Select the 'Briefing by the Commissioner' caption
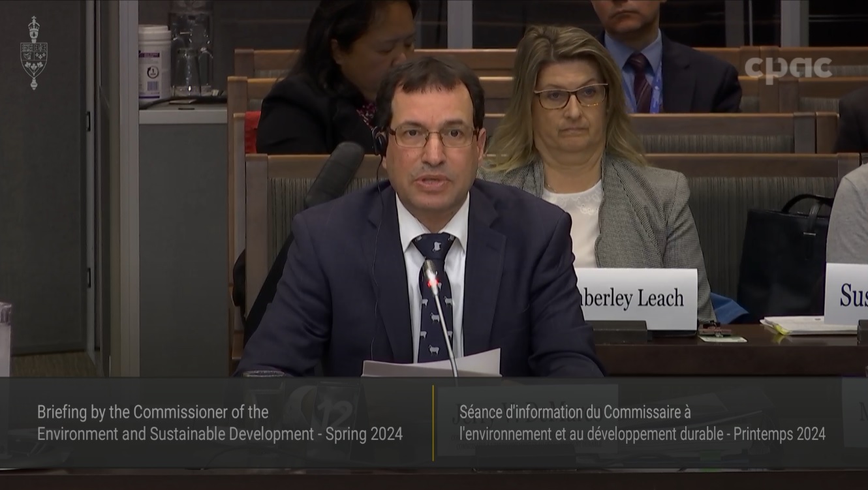 (153, 413)
